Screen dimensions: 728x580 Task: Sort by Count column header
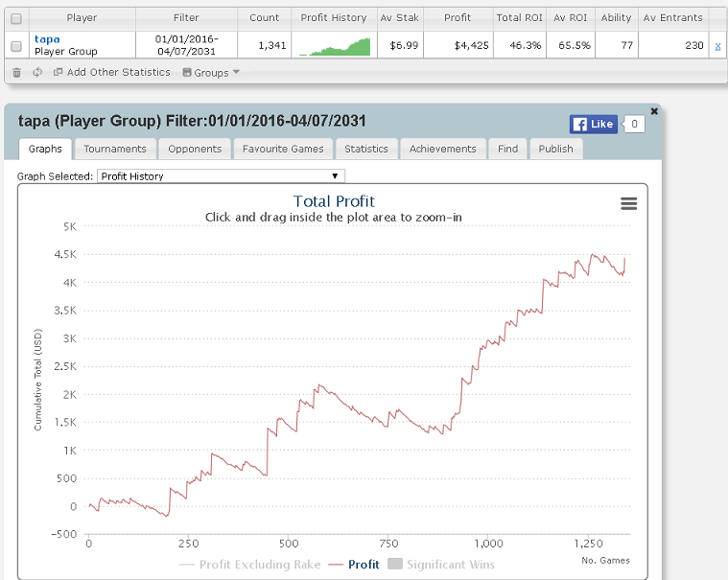click(x=264, y=18)
